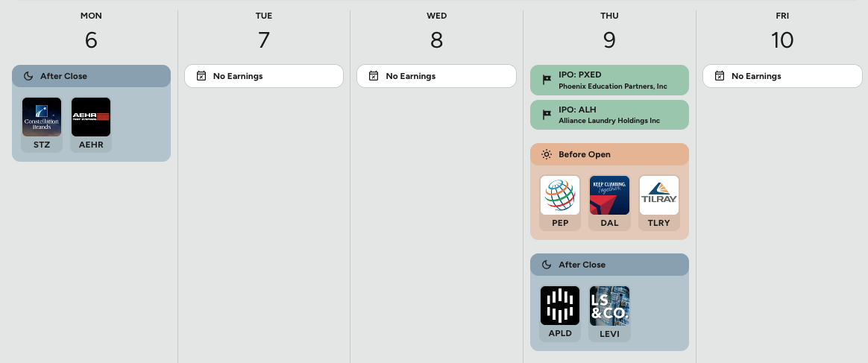
Task: Click the calendar icon in Tuesday's No Earnings
Action: [x=201, y=76]
